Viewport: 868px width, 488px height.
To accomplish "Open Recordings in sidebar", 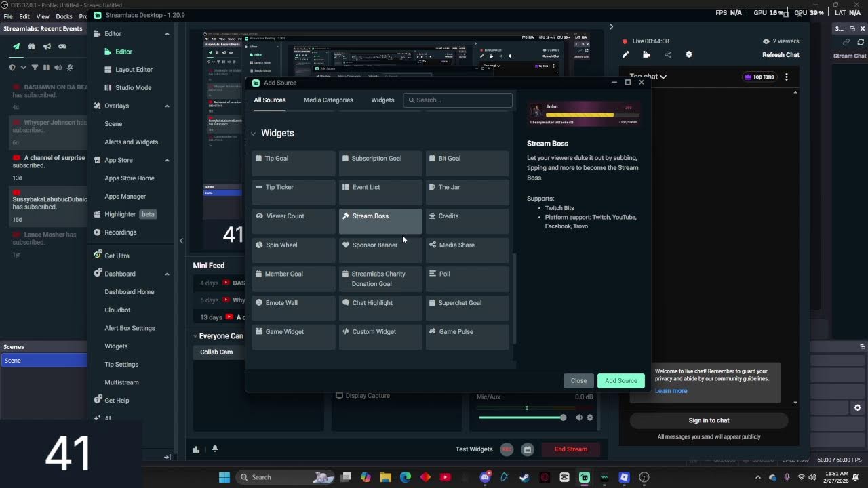I will (115, 232).
